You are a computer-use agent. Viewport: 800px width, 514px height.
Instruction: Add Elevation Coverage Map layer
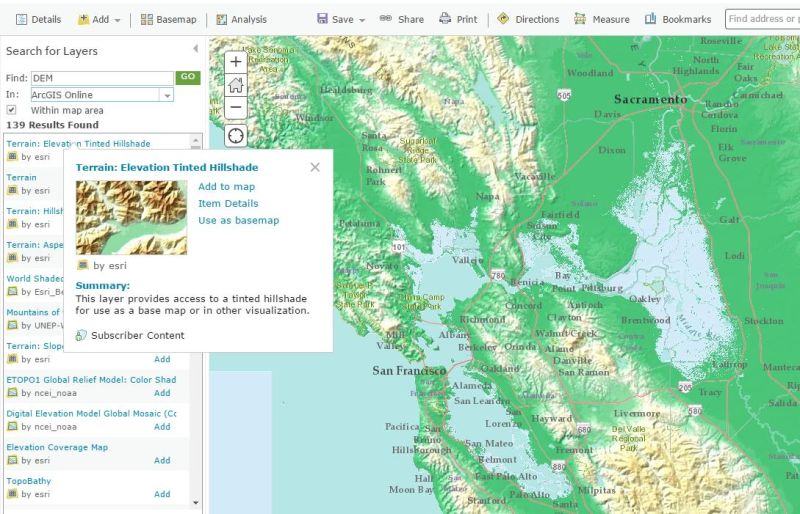162,460
